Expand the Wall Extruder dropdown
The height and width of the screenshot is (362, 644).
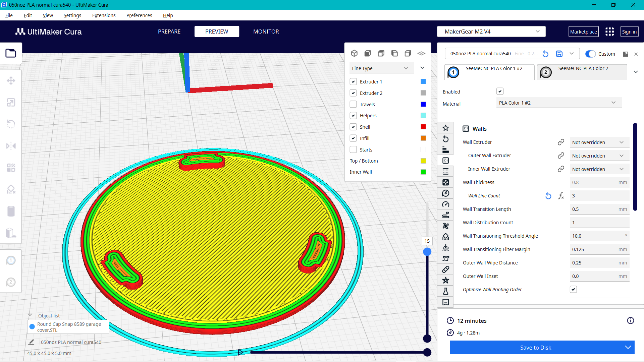(599, 142)
